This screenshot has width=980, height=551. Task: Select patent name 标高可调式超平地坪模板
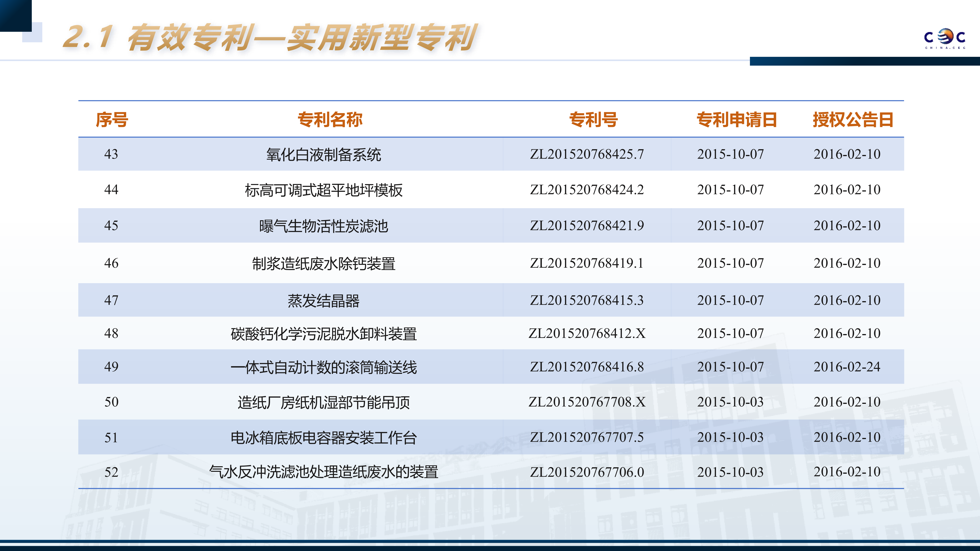(323, 190)
